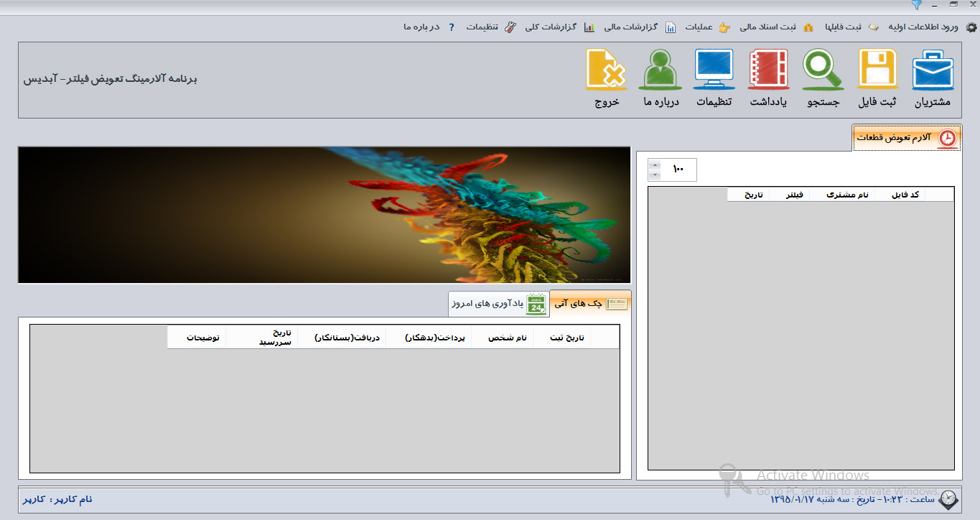Image resolution: width=980 pixels, height=520 pixels.
Task: Open the مشتریان briefcase icon
Action: (933, 70)
